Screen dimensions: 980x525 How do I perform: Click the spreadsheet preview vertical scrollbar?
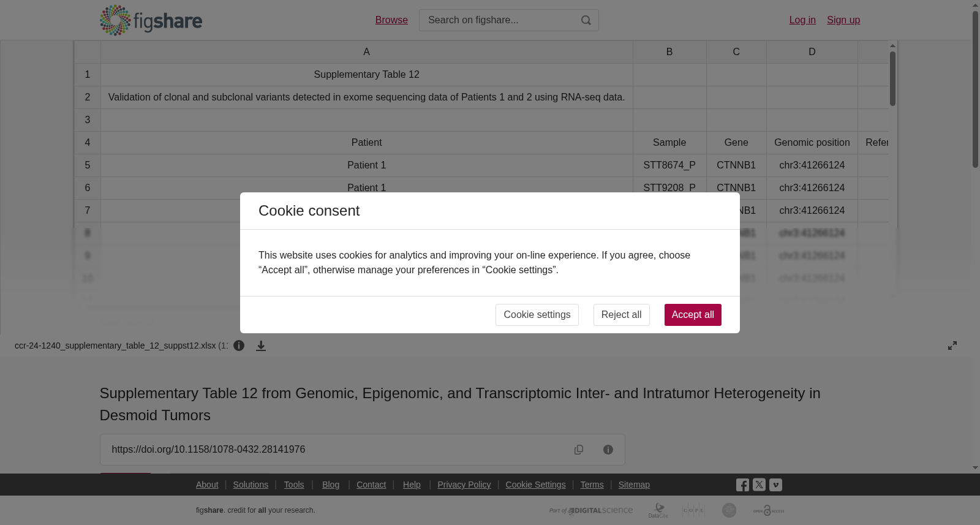pos(892,170)
